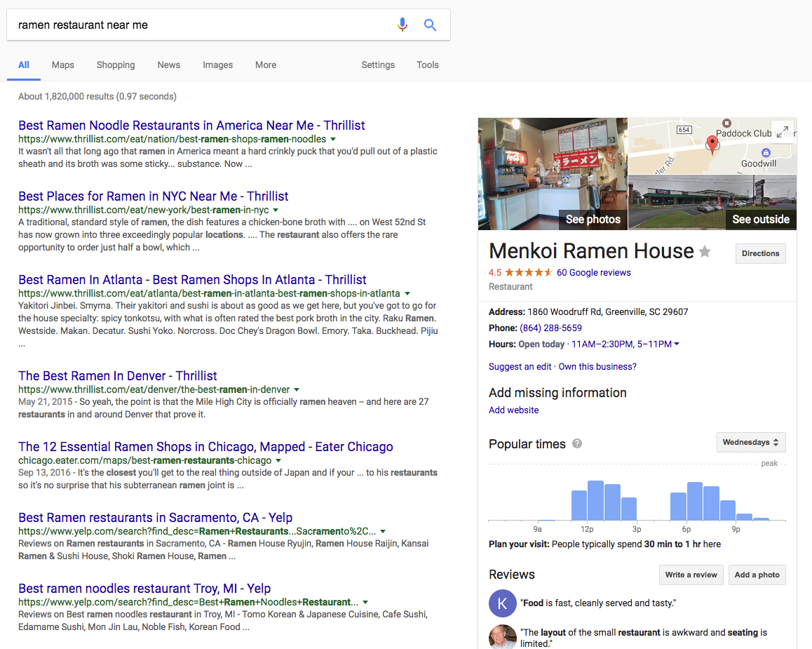Switch to the News tab
Viewport: 812px width, 649px height.
pyautogui.click(x=169, y=65)
